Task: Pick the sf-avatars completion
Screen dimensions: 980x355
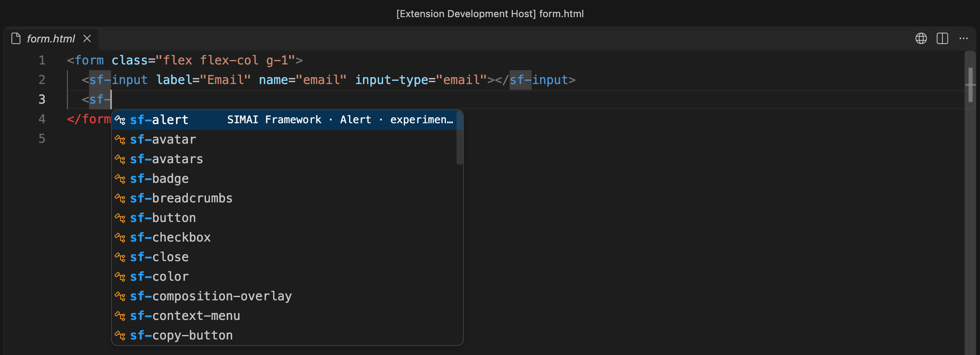Action: [x=287, y=159]
